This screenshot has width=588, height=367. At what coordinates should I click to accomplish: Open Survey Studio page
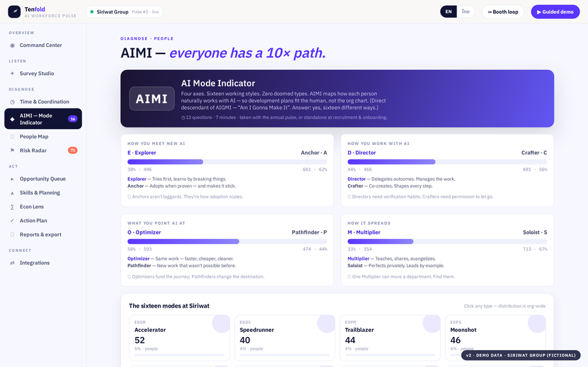point(43,74)
